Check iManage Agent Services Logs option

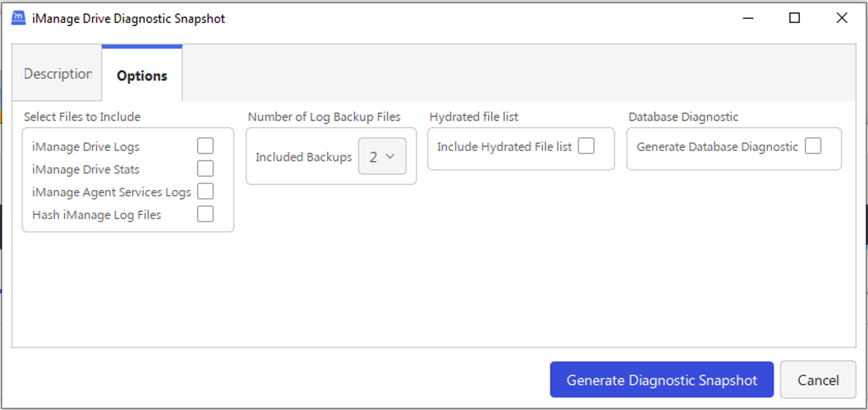point(205,192)
